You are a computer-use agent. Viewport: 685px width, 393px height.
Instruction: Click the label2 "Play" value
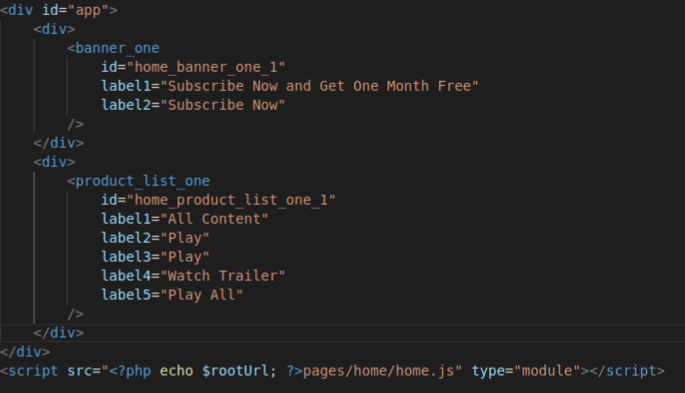(185, 238)
